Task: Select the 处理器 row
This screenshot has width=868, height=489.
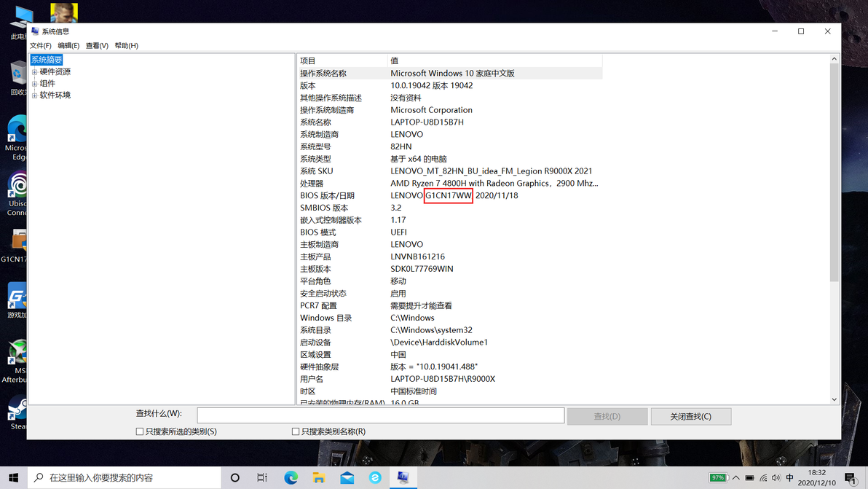Action: [449, 184]
